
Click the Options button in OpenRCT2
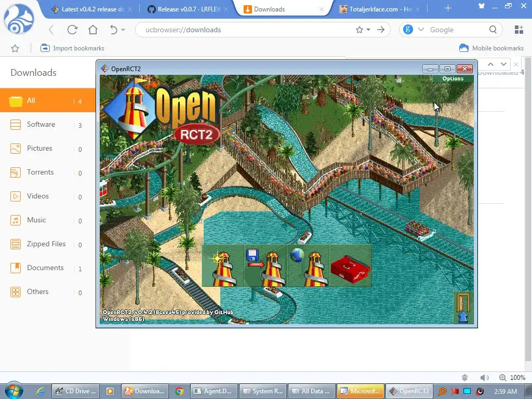pyautogui.click(x=453, y=78)
